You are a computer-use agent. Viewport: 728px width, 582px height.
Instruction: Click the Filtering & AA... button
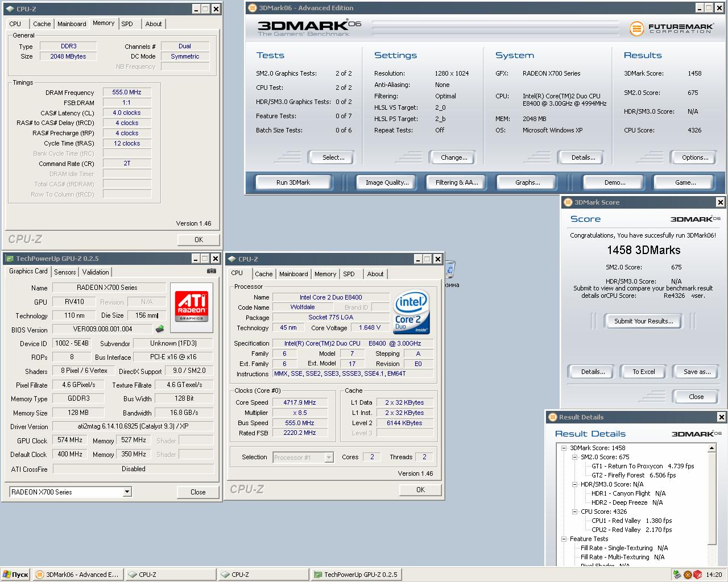(x=457, y=182)
